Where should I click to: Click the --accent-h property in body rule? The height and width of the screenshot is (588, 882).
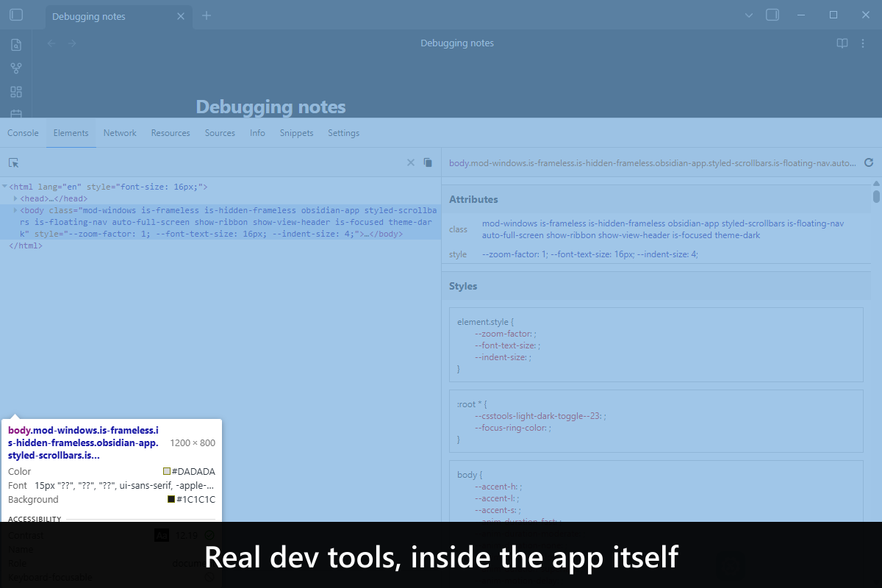click(x=498, y=487)
